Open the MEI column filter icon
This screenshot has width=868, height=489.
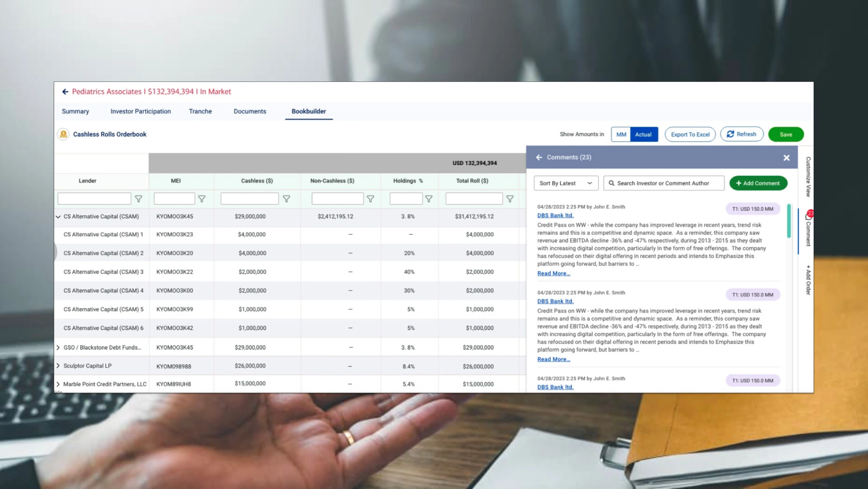pyautogui.click(x=202, y=199)
